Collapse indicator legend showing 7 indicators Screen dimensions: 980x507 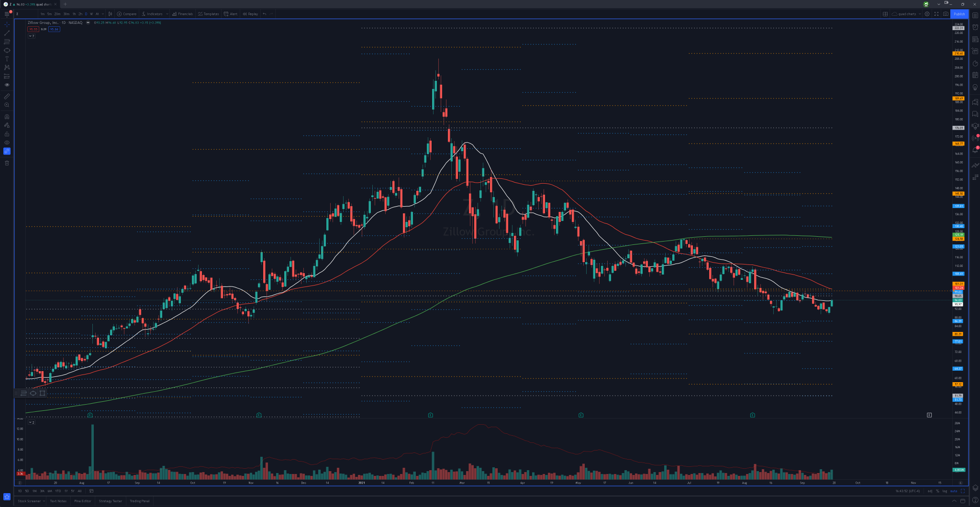coord(31,36)
